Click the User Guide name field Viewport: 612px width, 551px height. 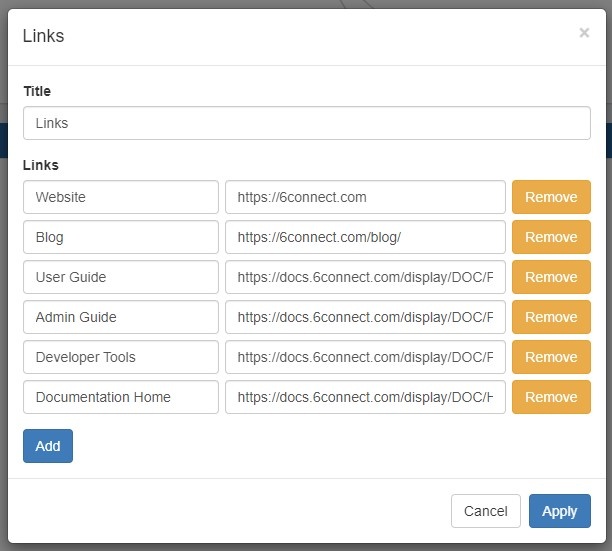(x=120, y=277)
